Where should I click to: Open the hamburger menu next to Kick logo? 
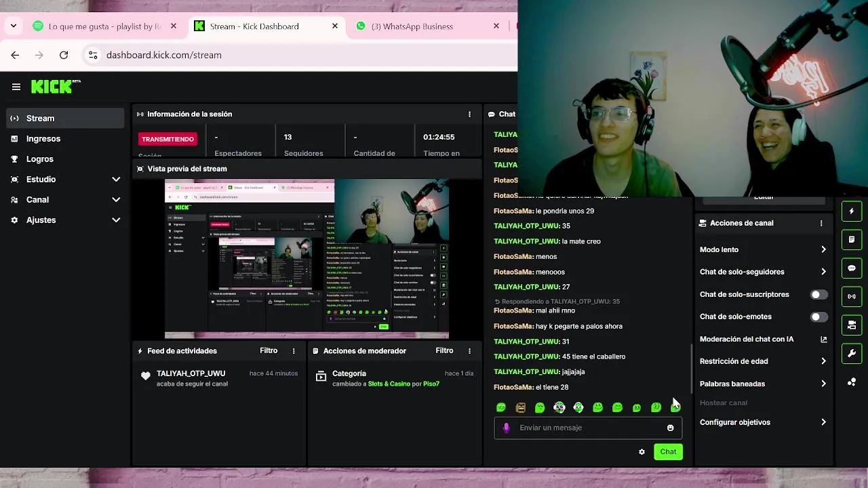(16, 87)
